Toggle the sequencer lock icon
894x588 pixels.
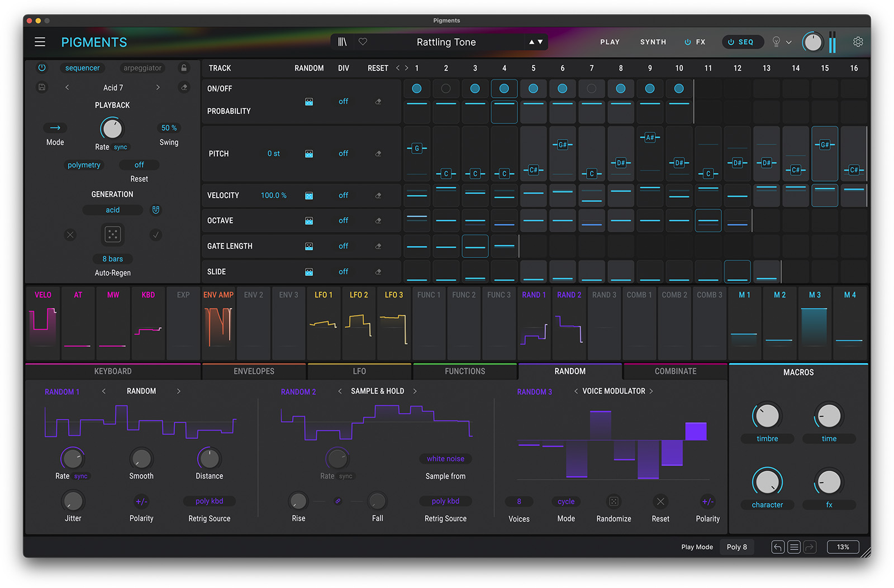[x=183, y=68]
